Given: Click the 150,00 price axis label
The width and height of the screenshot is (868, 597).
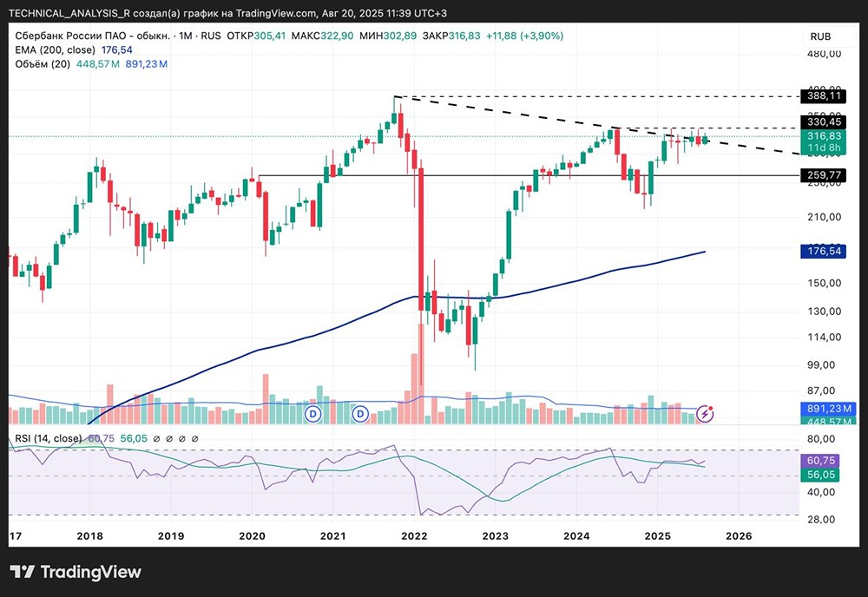Looking at the screenshot, I should pyautogui.click(x=825, y=283).
